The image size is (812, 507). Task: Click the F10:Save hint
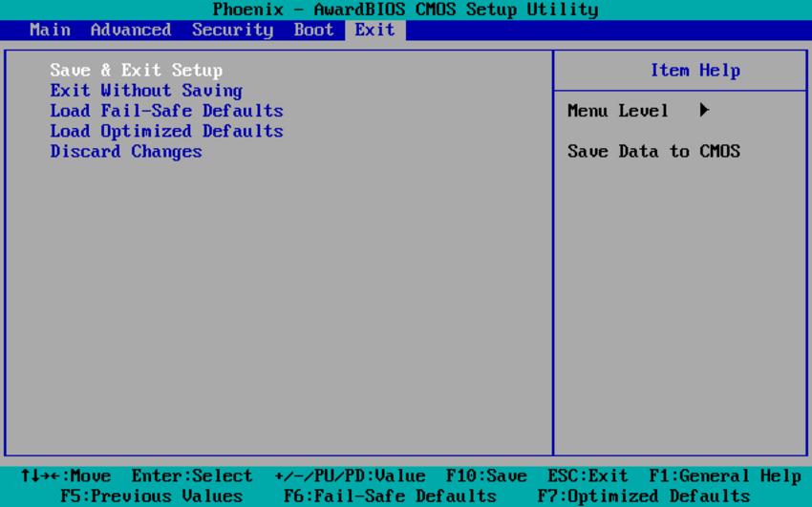(x=486, y=475)
